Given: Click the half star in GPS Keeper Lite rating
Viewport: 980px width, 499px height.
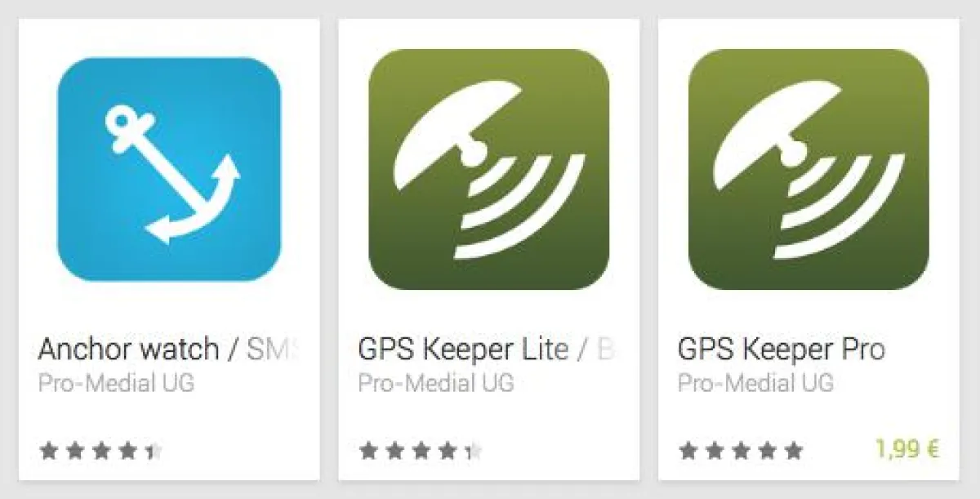Looking at the screenshot, I should click(473, 450).
